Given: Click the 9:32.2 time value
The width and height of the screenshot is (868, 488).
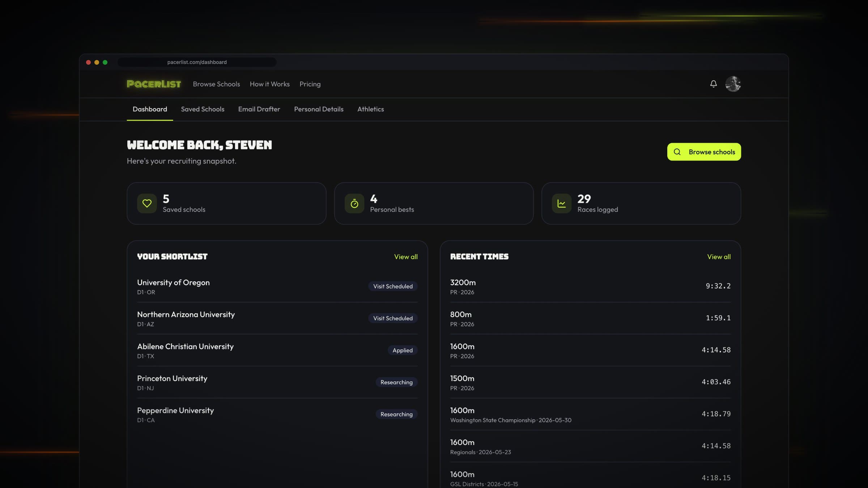Looking at the screenshot, I should 718,286.
